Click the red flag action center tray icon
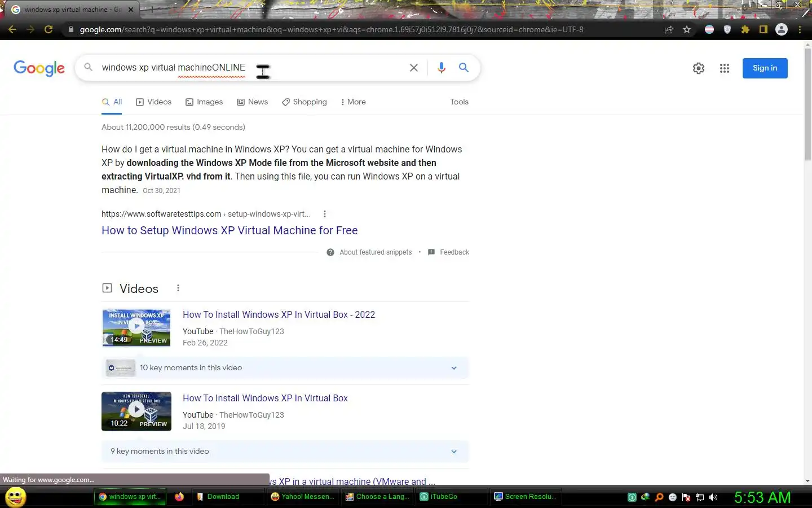Screen dimensions: 812x508 click(686, 497)
